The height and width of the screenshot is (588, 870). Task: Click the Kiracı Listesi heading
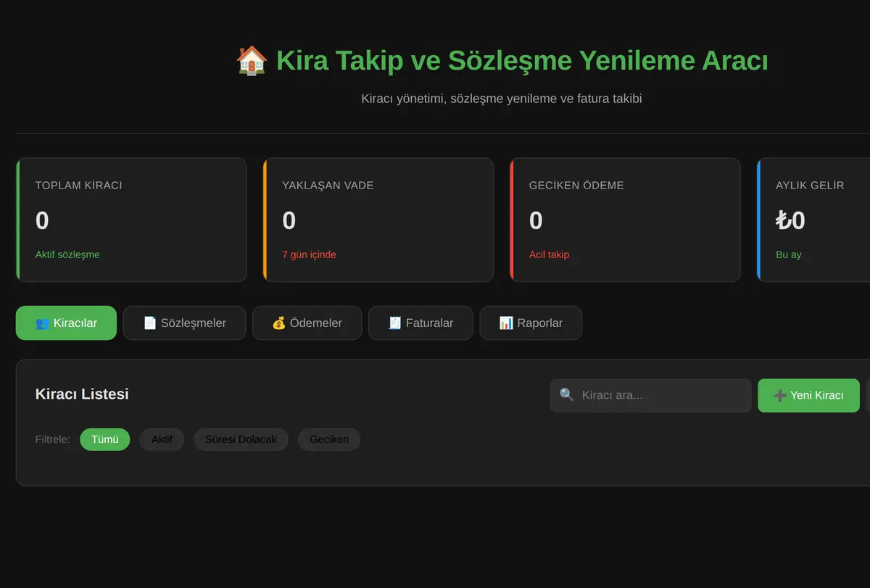click(82, 394)
